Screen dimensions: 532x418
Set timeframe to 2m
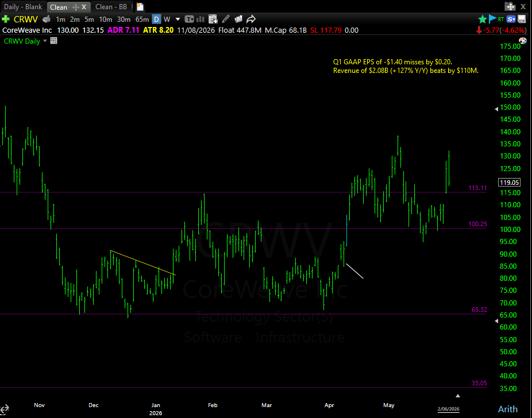point(75,20)
